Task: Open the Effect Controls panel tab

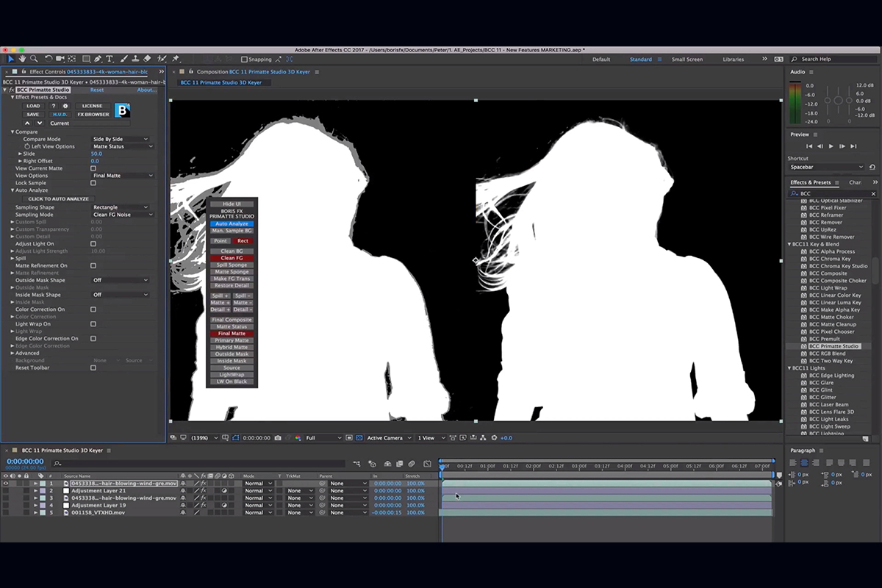Action: 90,72
